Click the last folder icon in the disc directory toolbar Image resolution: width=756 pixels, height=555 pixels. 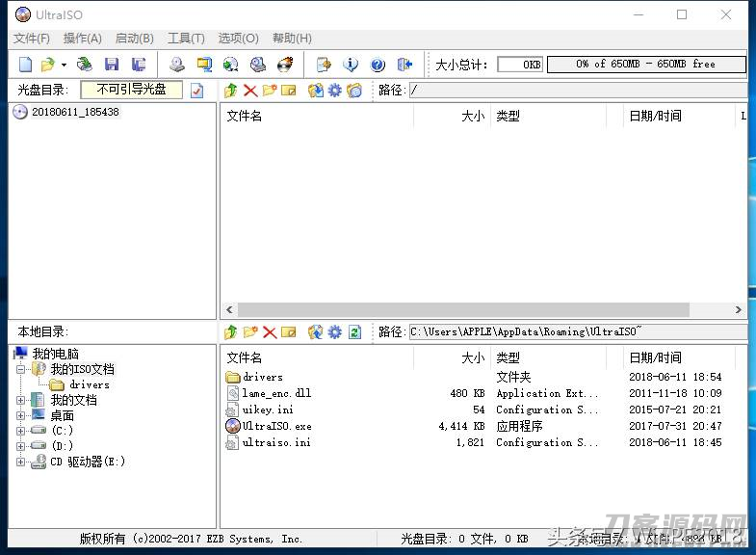point(354,91)
